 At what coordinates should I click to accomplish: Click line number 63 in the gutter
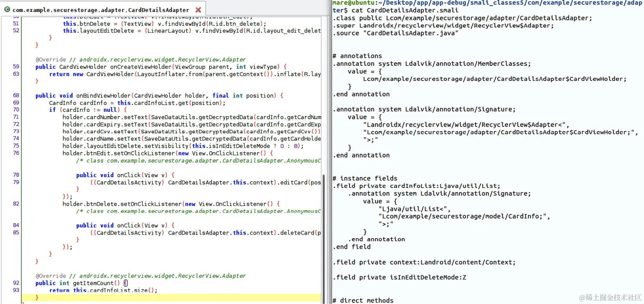[x=16, y=74]
